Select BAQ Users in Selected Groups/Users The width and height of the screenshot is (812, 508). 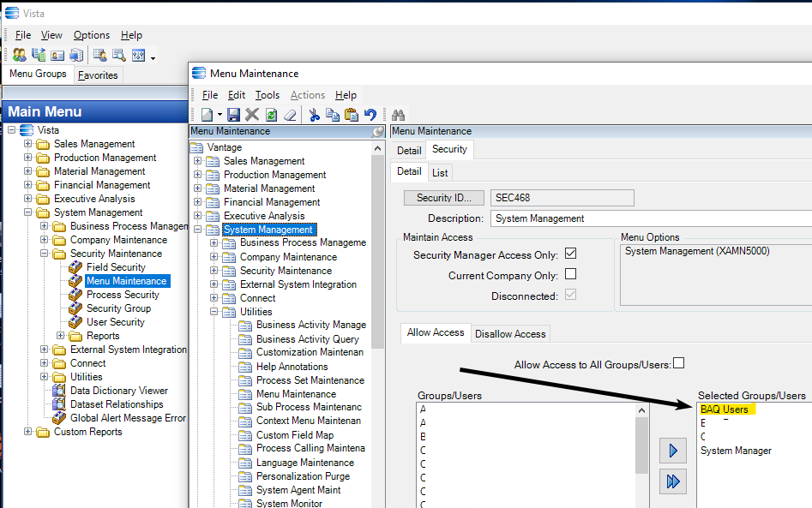[724, 409]
